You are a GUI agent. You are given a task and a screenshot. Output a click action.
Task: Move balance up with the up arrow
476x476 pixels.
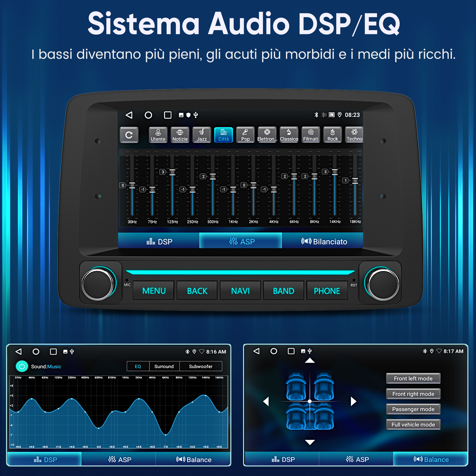click(x=310, y=360)
